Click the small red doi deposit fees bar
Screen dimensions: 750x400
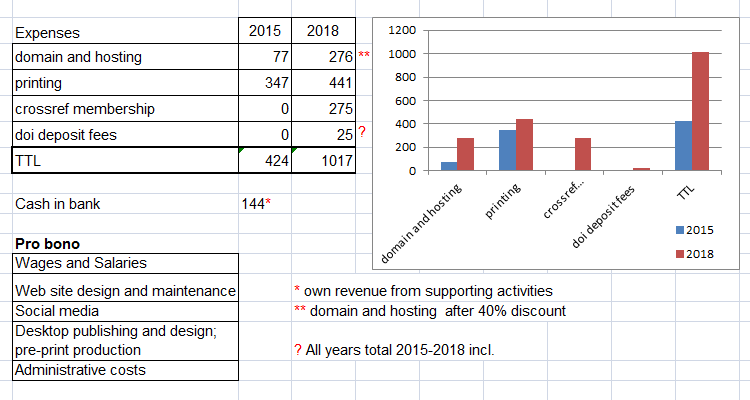(641, 169)
